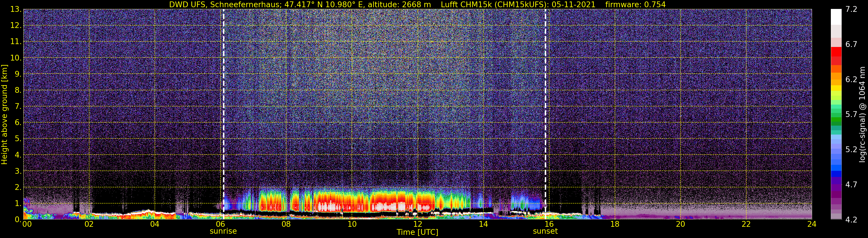Click the white segment atop the colorbar
The image size is (868, 238).
836,17
